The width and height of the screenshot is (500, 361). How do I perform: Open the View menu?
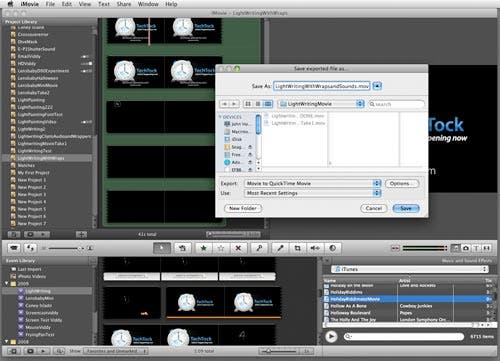point(85,4)
